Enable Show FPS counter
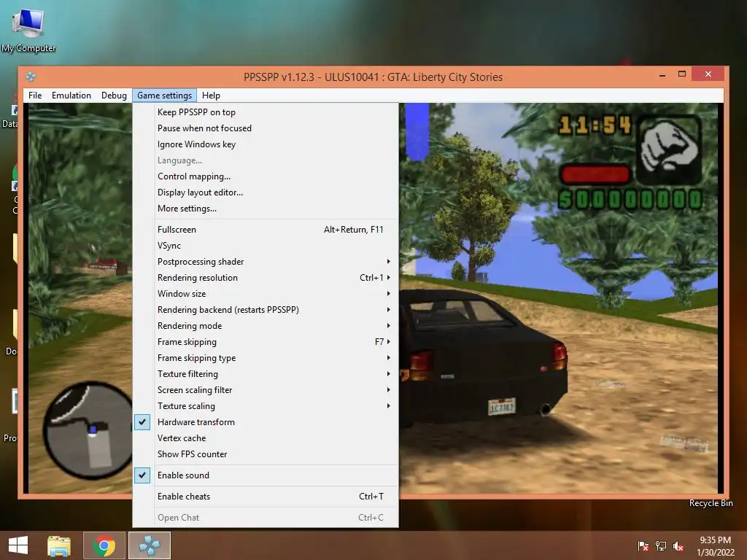 [x=266, y=454]
